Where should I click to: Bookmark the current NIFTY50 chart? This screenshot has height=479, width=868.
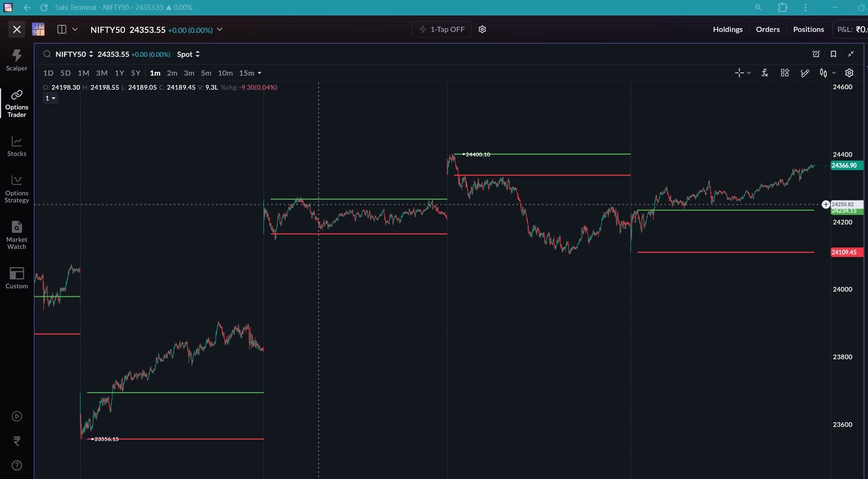[x=833, y=54]
